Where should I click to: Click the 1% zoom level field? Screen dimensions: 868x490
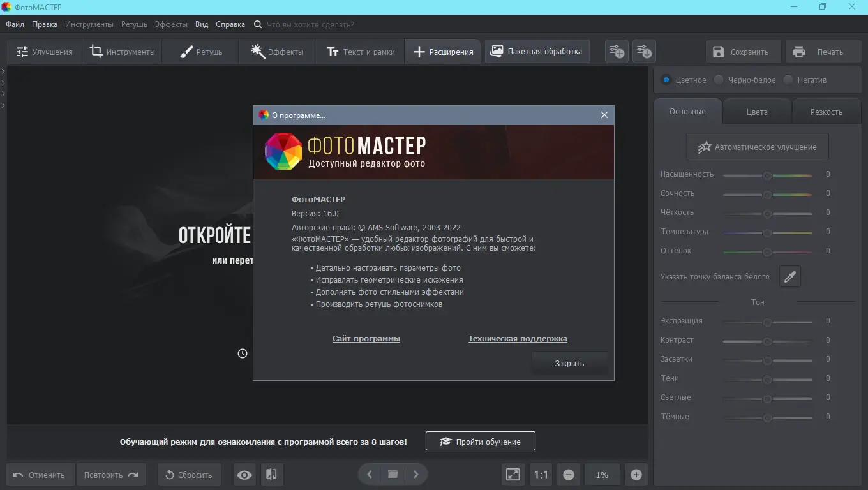pyautogui.click(x=602, y=475)
